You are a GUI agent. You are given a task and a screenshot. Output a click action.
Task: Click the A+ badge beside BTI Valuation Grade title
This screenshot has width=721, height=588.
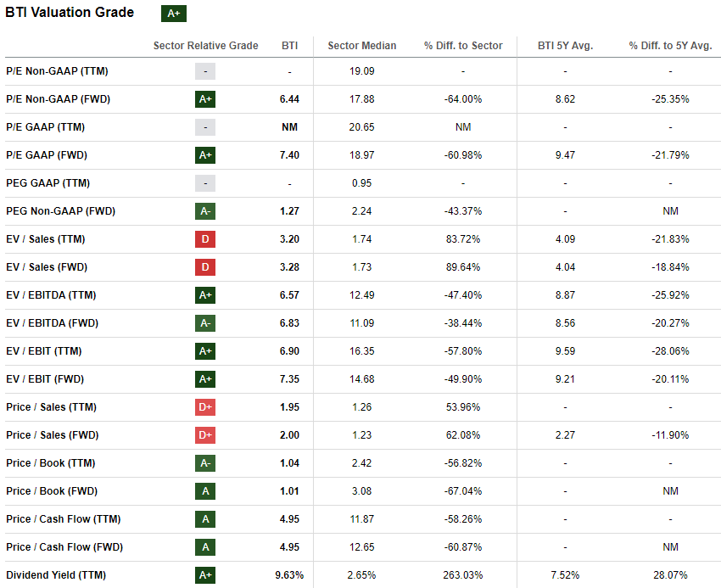pyautogui.click(x=173, y=14)
